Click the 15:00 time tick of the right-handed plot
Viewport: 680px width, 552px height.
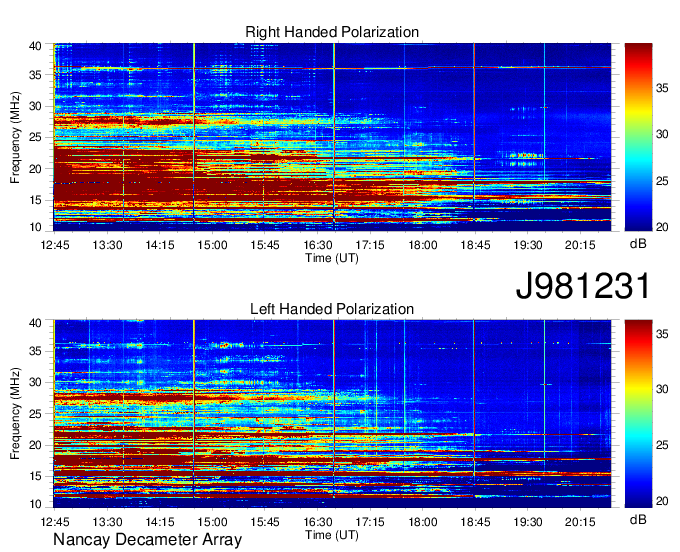(x=212, y=245)
